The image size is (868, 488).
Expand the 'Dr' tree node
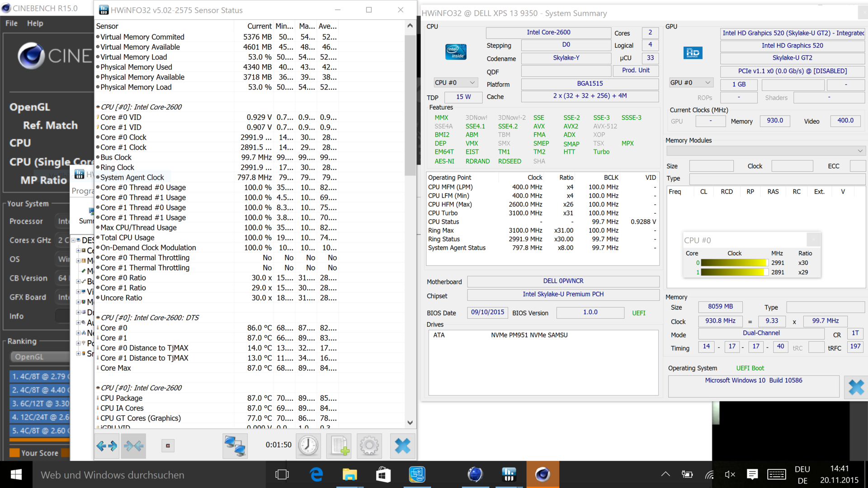point(78,312)
